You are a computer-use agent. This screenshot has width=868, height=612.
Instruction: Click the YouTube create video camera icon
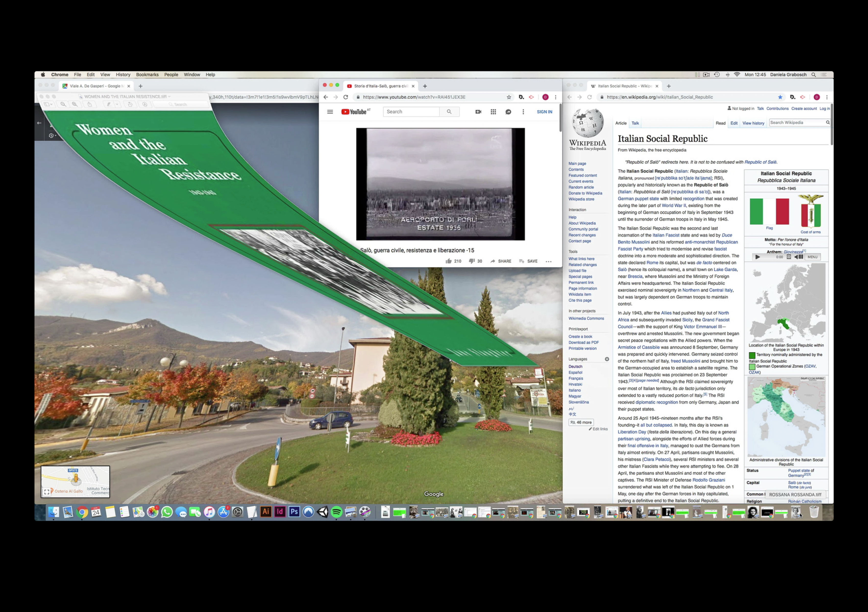478,112
